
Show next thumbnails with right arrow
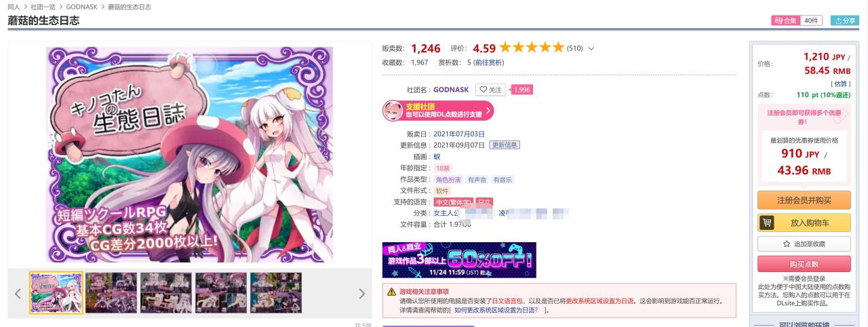[361, 293]
